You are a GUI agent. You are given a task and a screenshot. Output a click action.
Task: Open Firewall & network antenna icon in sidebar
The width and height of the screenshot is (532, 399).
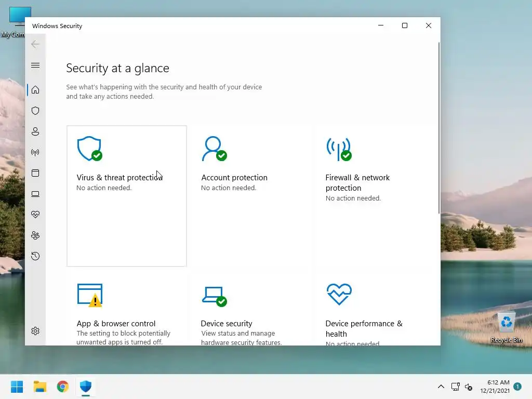pos(35,152)
